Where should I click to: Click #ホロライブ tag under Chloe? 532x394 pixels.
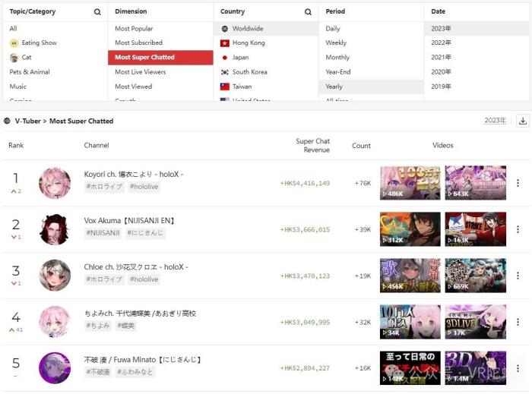pyautogui.click(x=104, y=279)
